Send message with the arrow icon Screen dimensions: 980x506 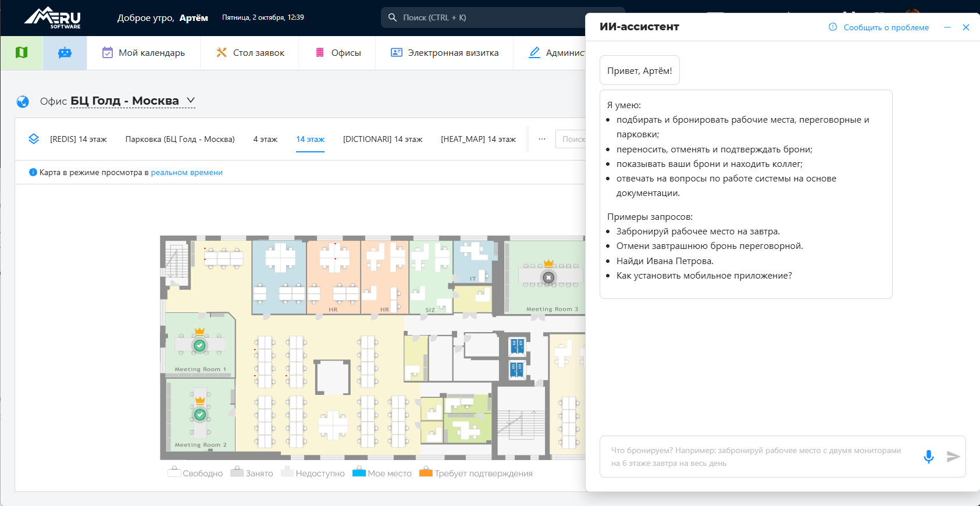tap(953, 457)
